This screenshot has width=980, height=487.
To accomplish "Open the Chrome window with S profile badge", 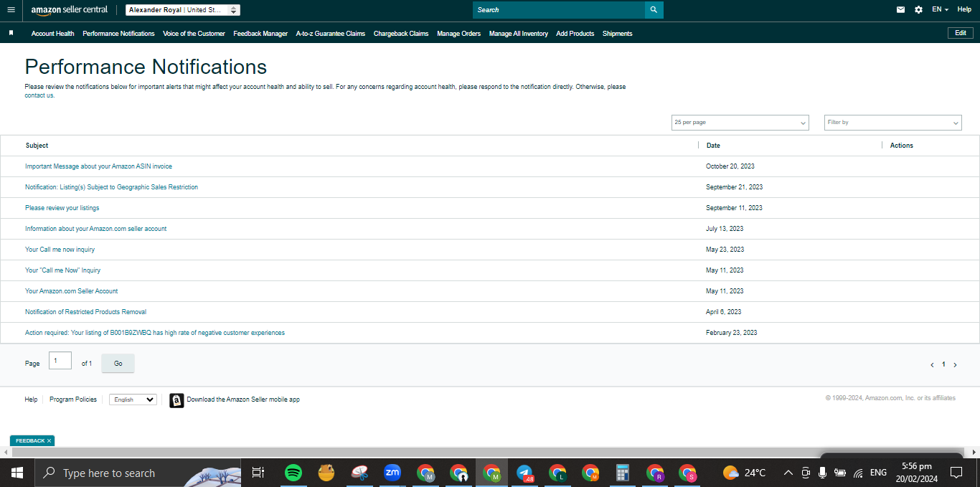I will [x=688, y=473].
